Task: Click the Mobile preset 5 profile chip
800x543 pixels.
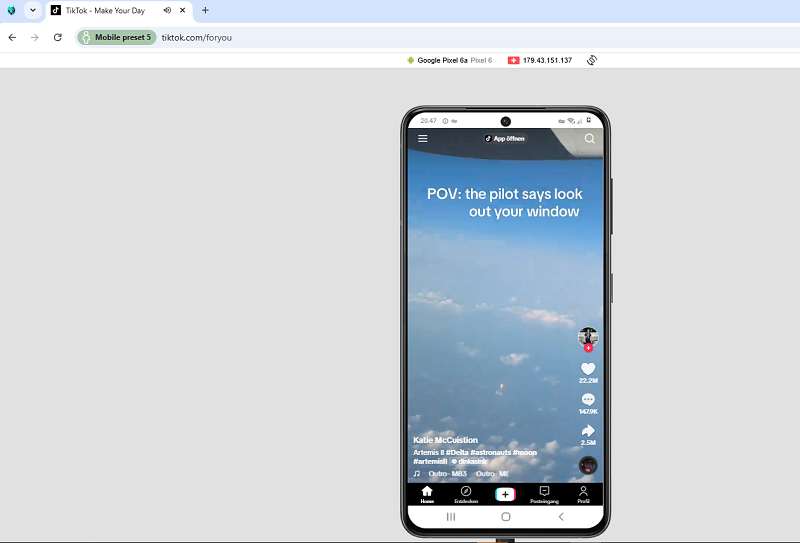Action: (117, 37)
